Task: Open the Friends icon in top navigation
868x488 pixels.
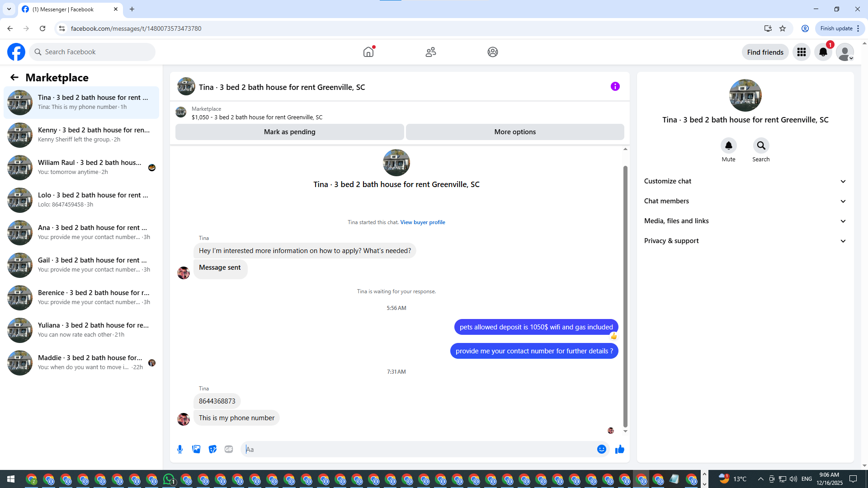Action: click(x=431, y=52)
